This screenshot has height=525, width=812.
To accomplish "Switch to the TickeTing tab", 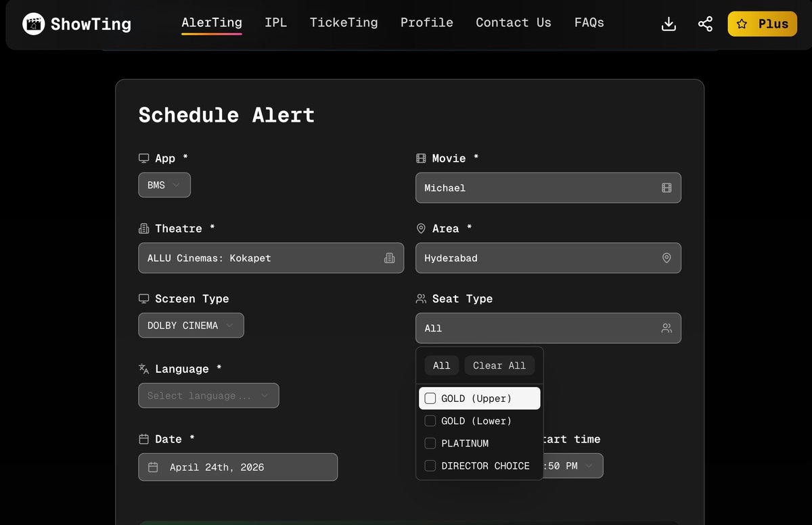I will click(344, 23).
